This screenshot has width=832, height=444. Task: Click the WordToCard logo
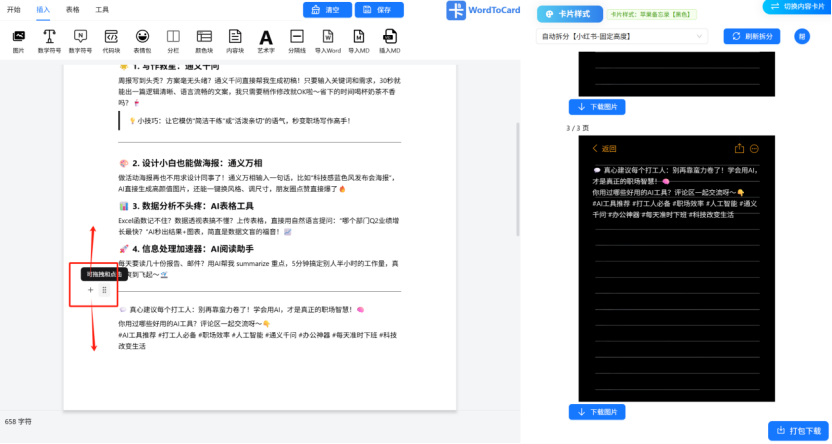click(x=483, y=10)
